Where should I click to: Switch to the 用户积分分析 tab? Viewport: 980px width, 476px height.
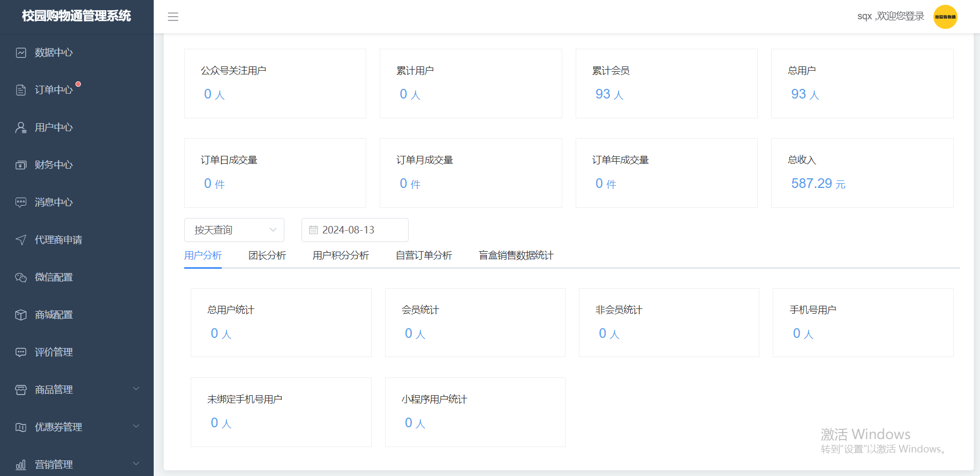pos(341,255)
